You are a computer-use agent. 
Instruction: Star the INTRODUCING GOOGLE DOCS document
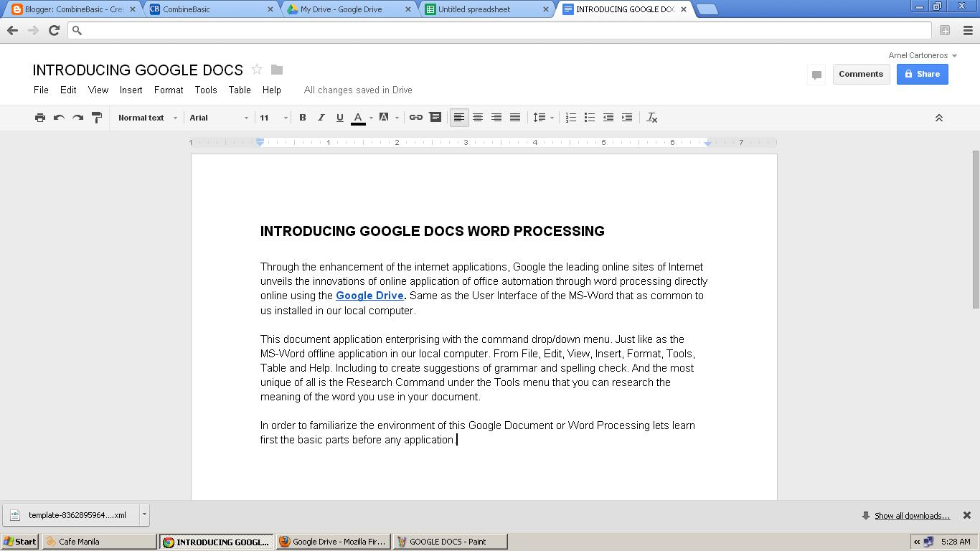256,70
